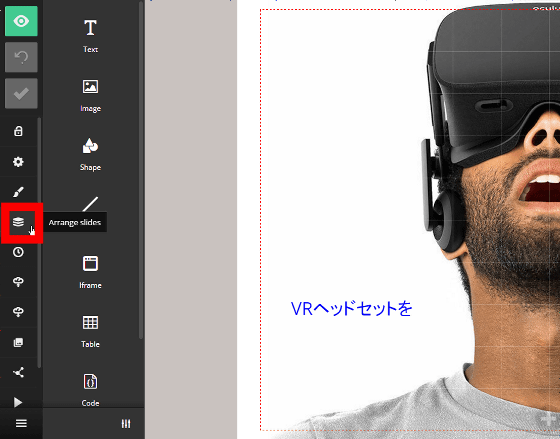The height and width of the screenshot is (439, 560).
Task: Click the upper cloud icon in sidebar
Action: [18, 282]
